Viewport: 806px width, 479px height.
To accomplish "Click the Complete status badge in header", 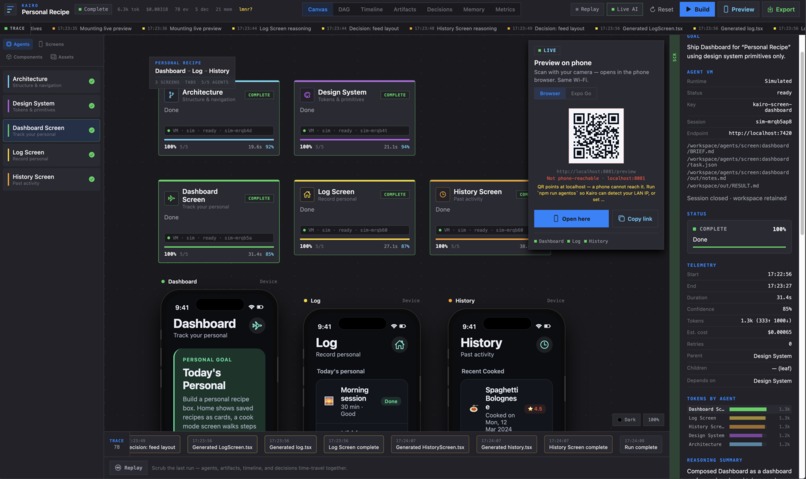I will click(x=93, y=9).
